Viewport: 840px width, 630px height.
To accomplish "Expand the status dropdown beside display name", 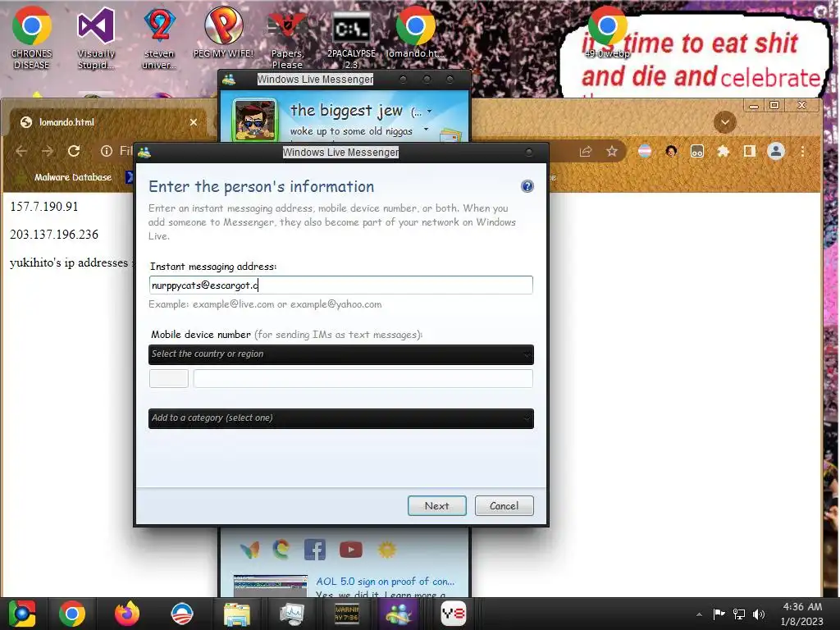I will pyautogui.click(x=429, y=112).
